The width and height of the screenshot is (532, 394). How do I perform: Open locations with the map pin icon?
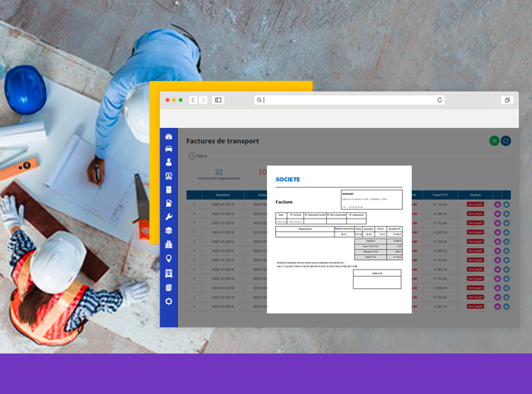point(169,259)
